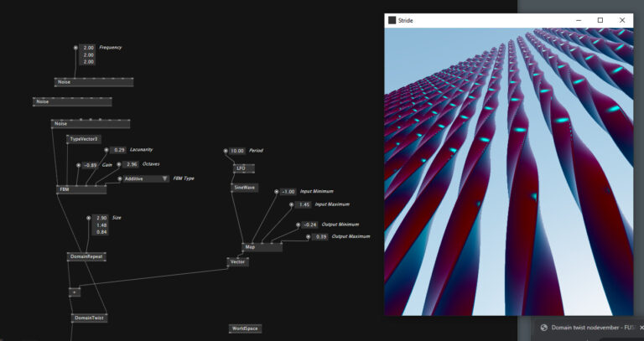Click the Lacunarity label text
Screen dimensions: 644x341
click(x=141, y=150)
